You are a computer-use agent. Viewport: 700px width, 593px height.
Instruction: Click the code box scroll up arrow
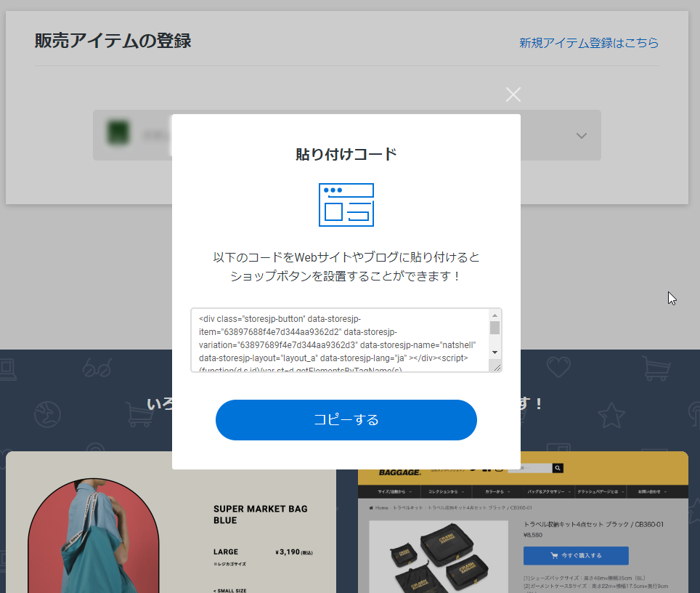coord(495,315)
